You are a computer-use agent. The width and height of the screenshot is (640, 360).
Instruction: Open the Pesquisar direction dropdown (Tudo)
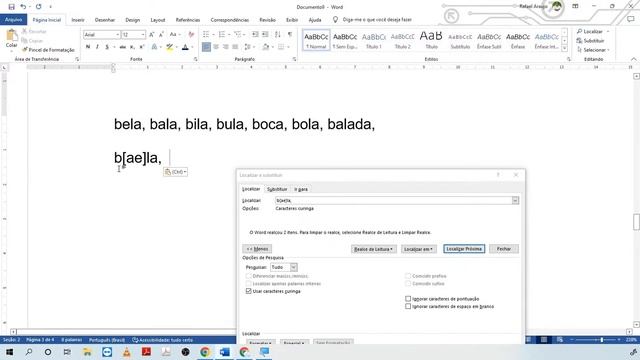pyautogui.click(x=293, y=267)
